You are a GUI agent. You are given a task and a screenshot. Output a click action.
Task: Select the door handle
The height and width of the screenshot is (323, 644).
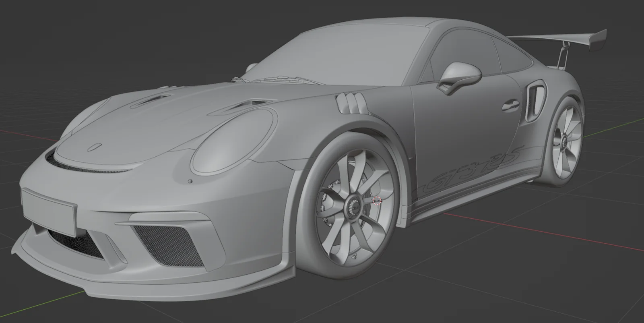click(510, 105)
